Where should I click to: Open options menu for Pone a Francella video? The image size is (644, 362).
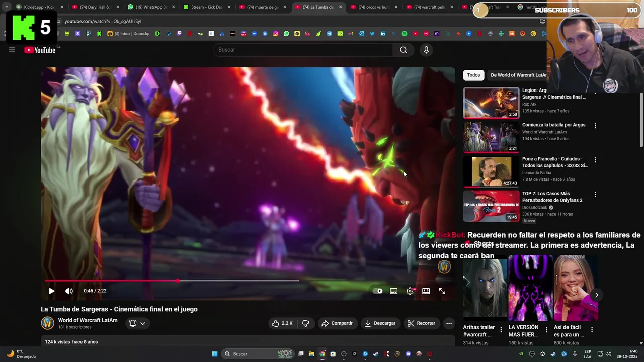pyautogui.click(x=595, y=160)
